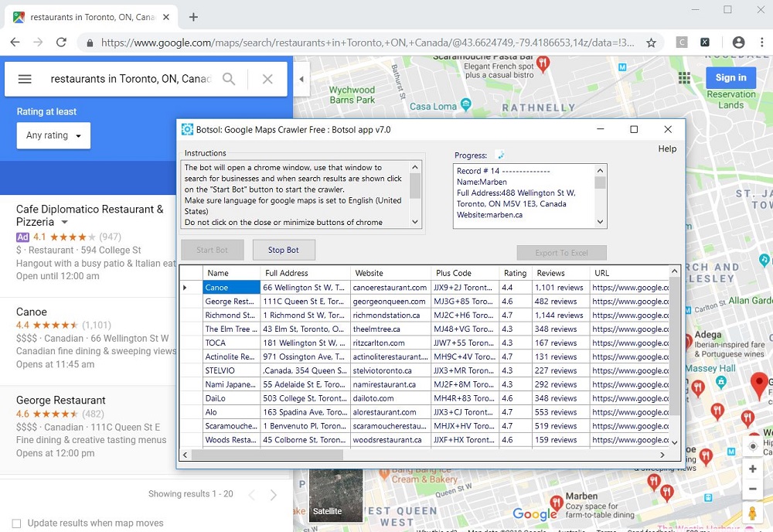Show your location on map

pyautogui.click(x=752, y=447)
